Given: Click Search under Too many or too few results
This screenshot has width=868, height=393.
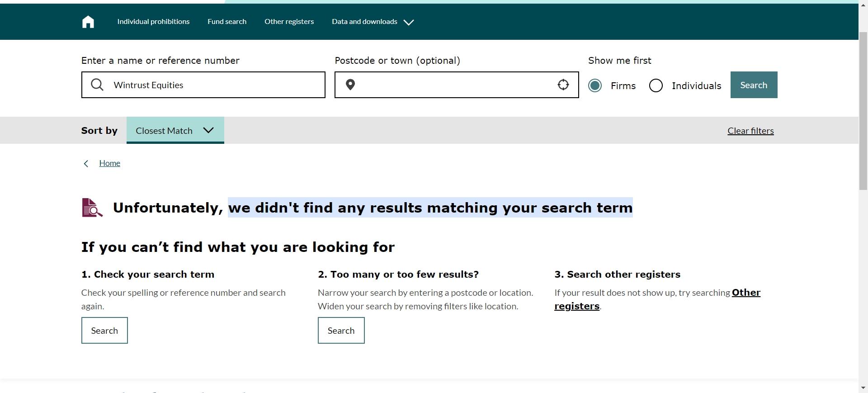Looking at the screenshot, I should pyautogui.click(x=341, y=331).
